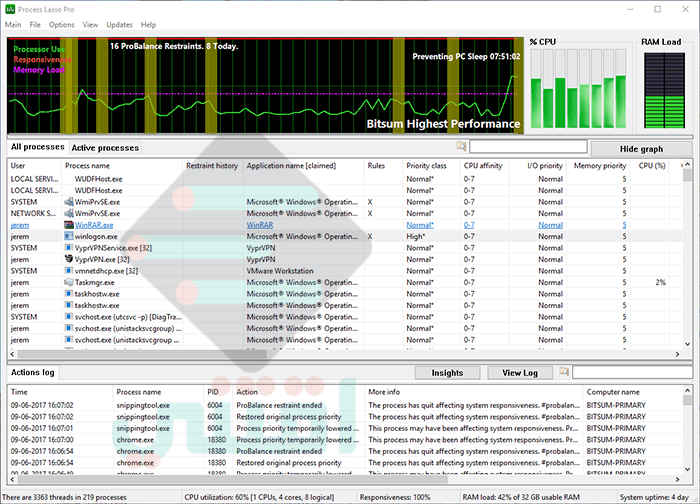Click the Responsiveness: 100% status entry
Screen dimensions: 700x504
pos(395,497)
